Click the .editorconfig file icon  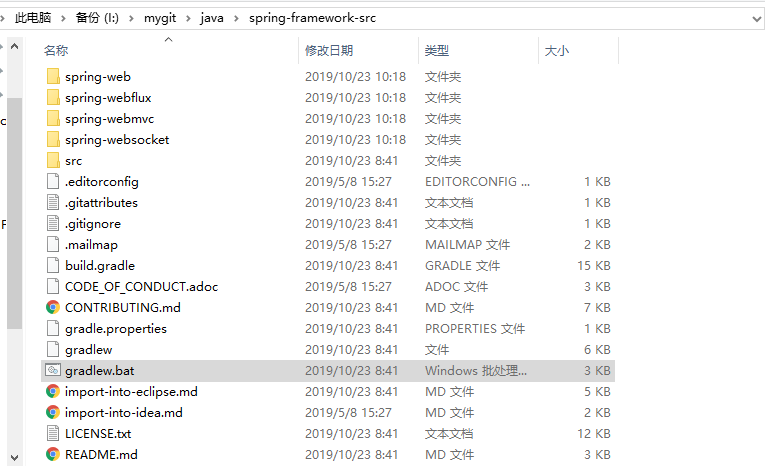pyautogui.click(x=53, y=182)
